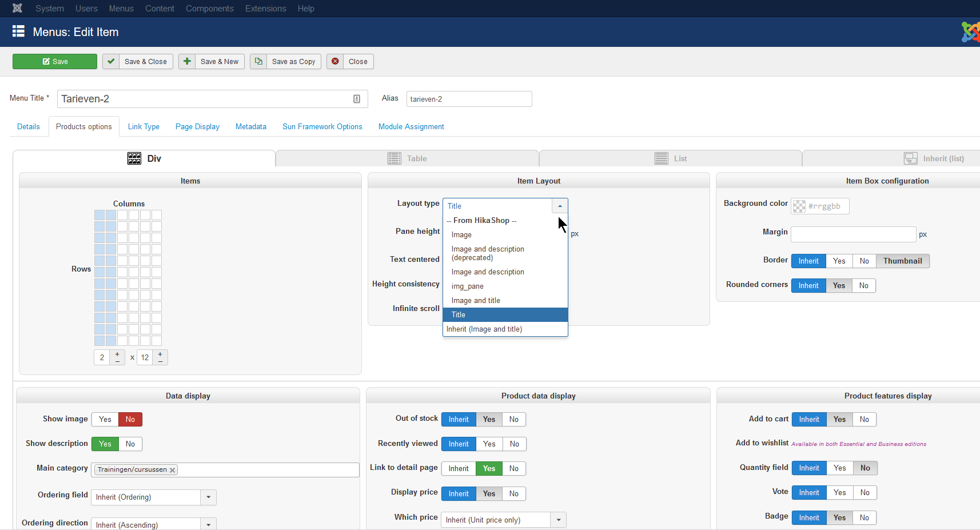This screenshot has height=530, width=980.
Task: Collapse the Layout type dropdown arrow
Action: [x=560, y=206]
